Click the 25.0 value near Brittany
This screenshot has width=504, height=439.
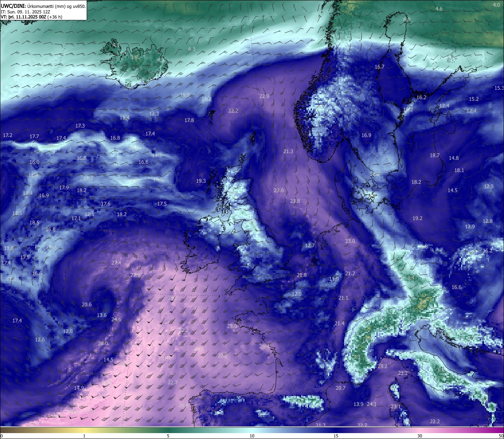[232, 326]
